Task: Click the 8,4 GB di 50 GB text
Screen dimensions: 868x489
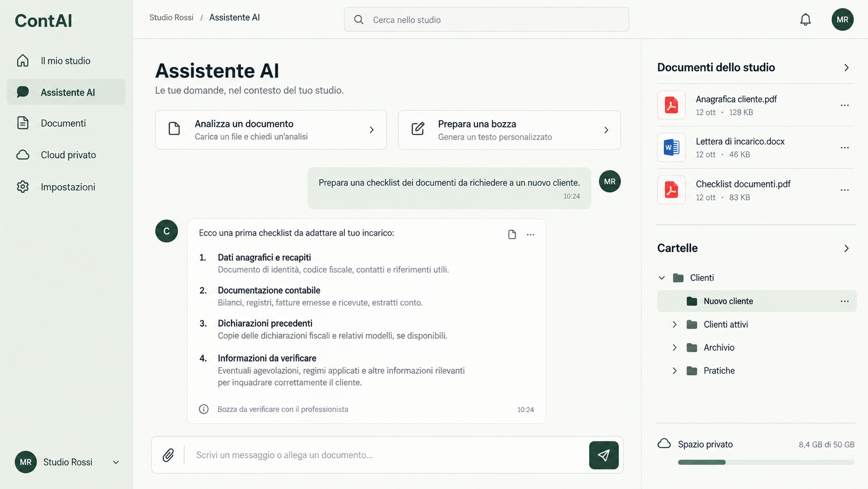Action: point(826,445)
